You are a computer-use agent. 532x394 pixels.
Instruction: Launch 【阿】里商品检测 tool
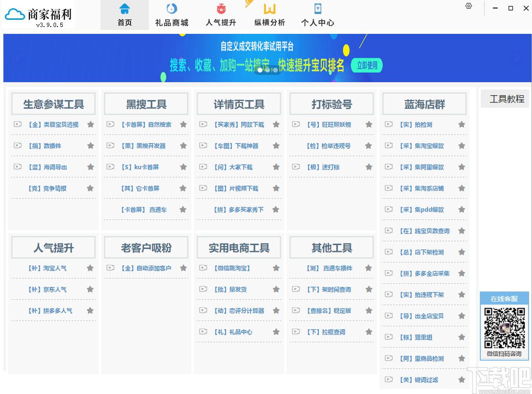coord(421,359)
